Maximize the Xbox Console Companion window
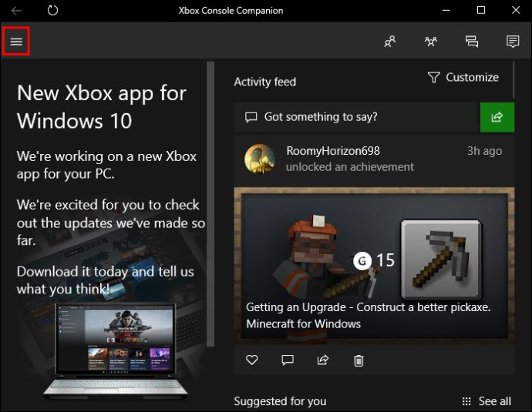This screenshot has width=532, height=412. click(x=481, y=10)
